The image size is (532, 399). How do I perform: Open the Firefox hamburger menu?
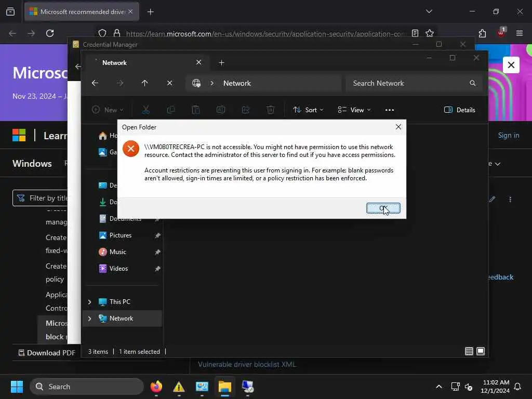[520, 33]
